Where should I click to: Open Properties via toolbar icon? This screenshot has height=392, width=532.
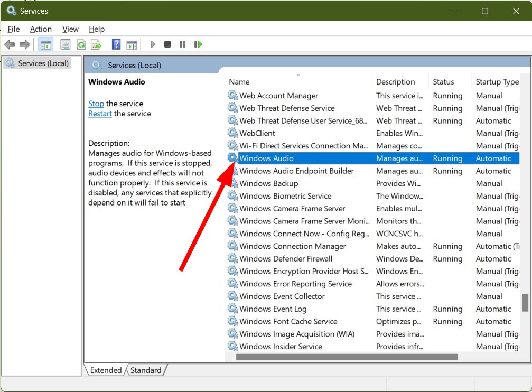click(x=65, y=44)
